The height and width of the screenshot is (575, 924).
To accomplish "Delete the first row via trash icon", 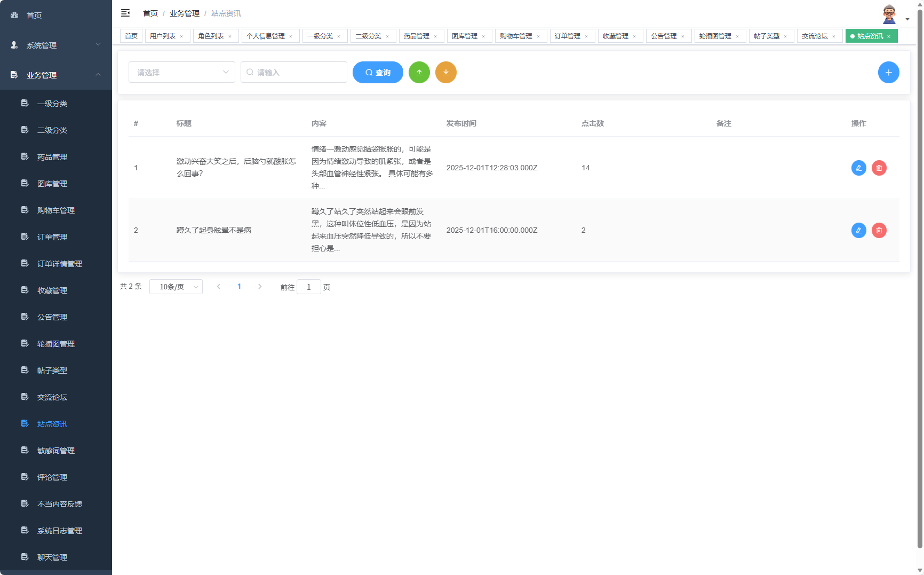I will (879, 168).
